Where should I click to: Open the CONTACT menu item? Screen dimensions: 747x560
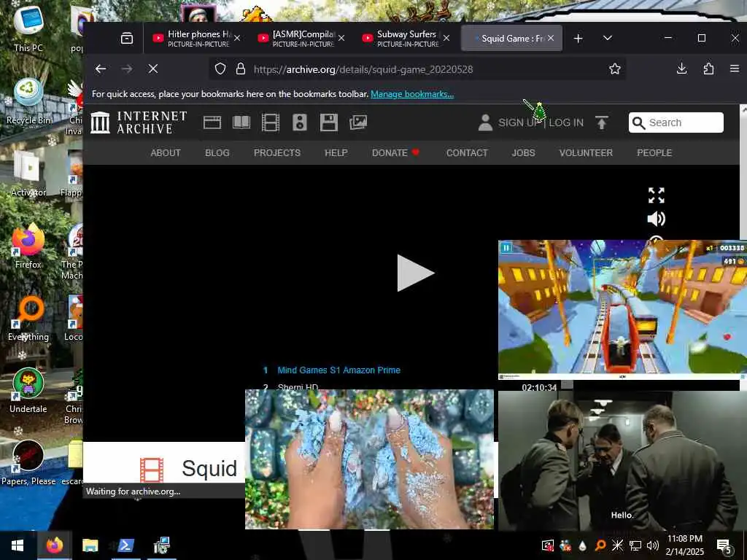(467, 153)
